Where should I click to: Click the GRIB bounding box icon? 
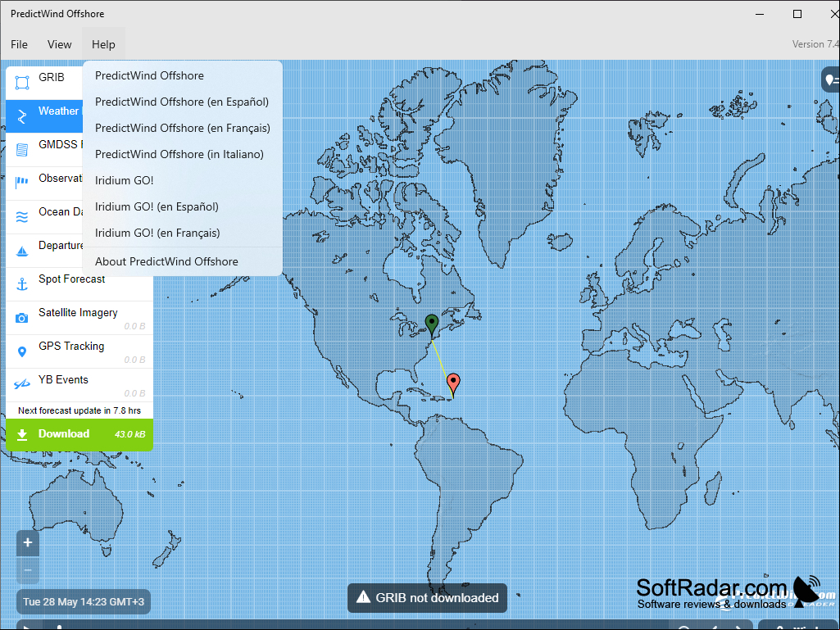coord(22,83)
